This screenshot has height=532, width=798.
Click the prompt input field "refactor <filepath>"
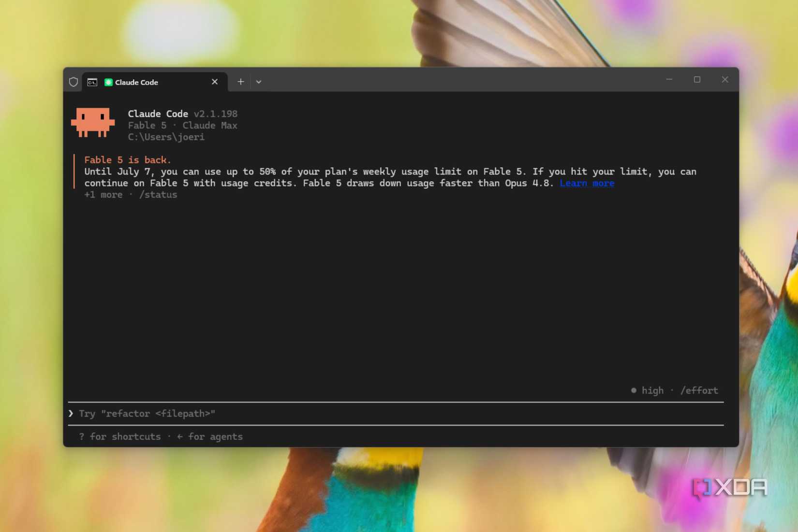pyautogui.click(x=396, y=414)
